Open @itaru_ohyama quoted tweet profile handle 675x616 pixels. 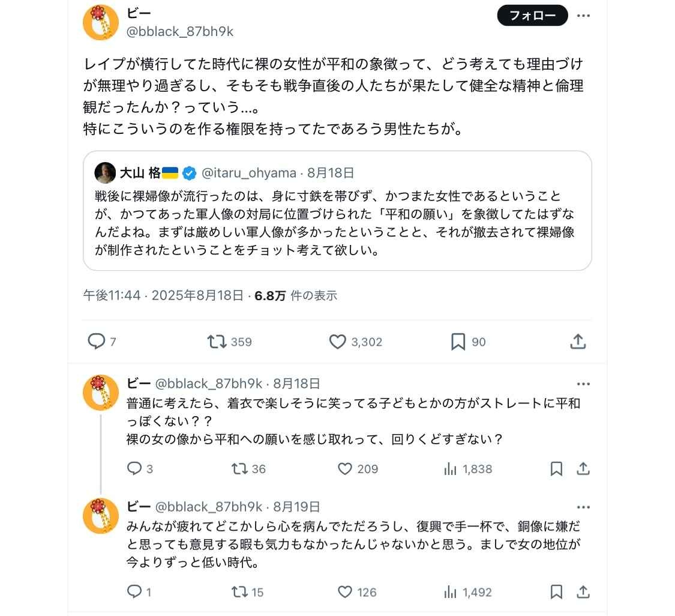pyautogui.click(x=249, y=173)
